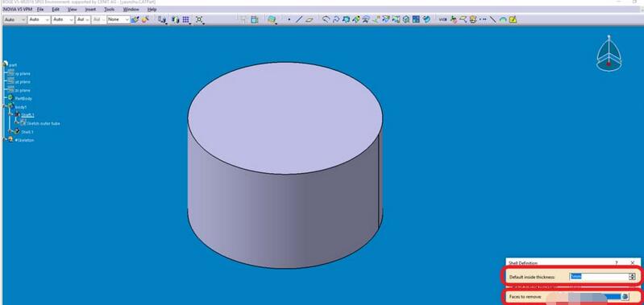Click the yellow notepad icon at toolbar end
The height and width of the screenshot is (305, 644).
coord(513,19)
